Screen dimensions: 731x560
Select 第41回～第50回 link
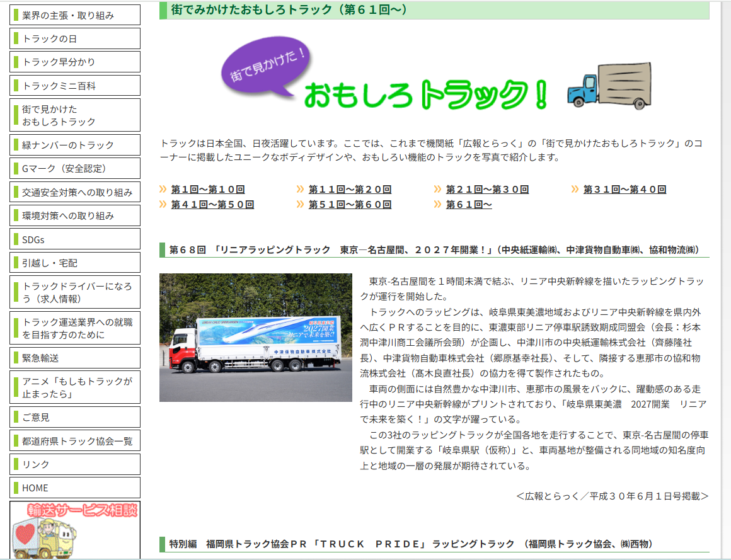212,205
